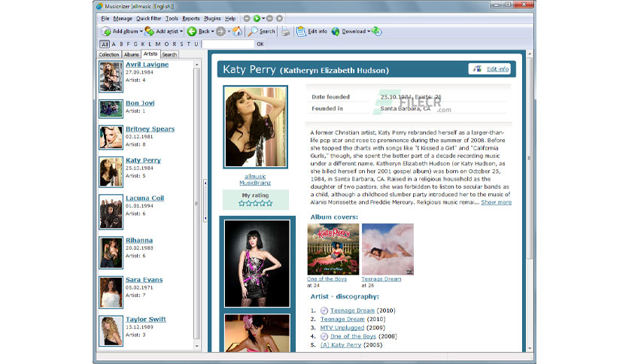Image resolution: width=629 pixels, height=364 pixels.
Task: Filter artists by letter S
Action: 181,44
